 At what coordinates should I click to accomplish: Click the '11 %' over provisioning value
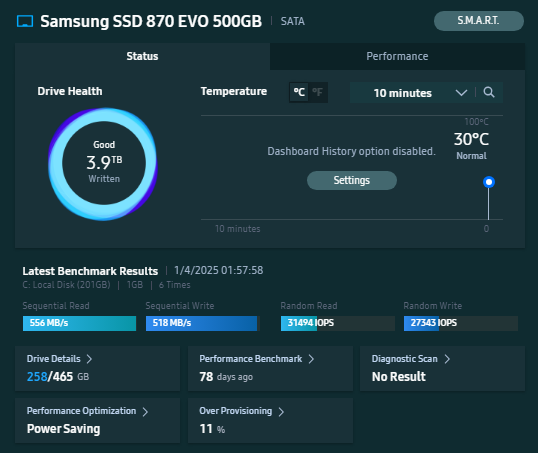212,429
